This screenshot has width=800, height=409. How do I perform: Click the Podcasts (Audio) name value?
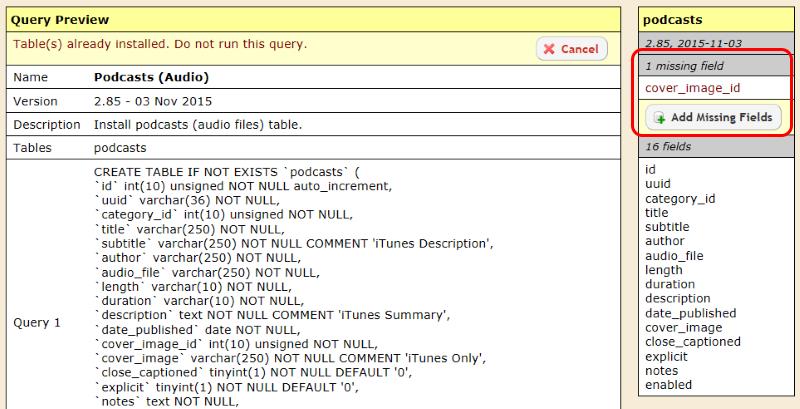click(x=151, y=76)
